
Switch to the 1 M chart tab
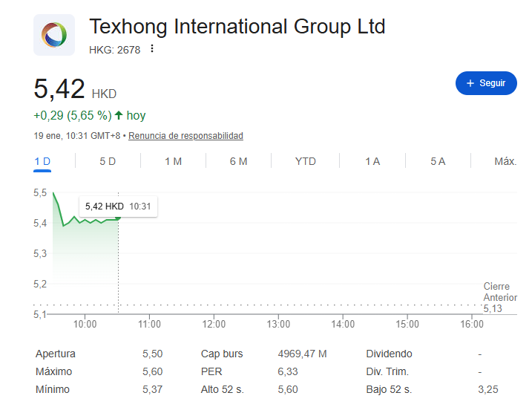pyautogui.click(x=173, y=161)
